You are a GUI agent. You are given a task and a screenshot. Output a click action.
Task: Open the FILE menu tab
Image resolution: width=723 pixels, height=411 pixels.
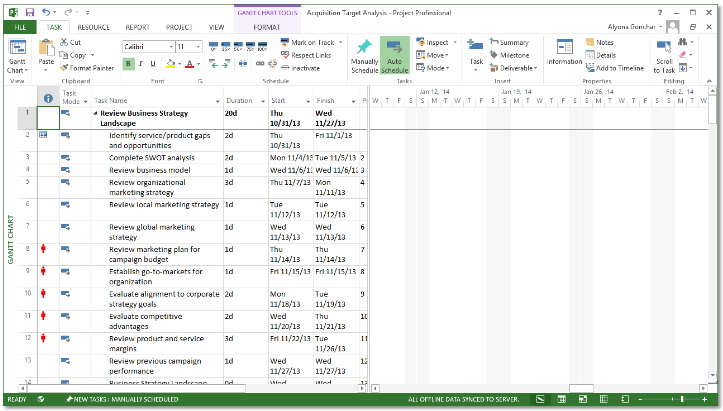(x=19, y=28)
